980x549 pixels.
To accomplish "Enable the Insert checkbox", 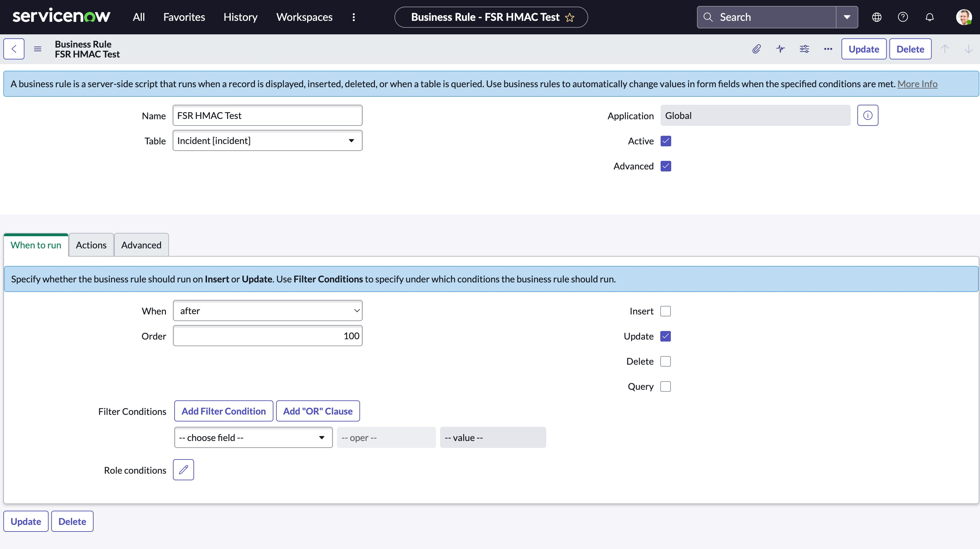I will 665,311.
